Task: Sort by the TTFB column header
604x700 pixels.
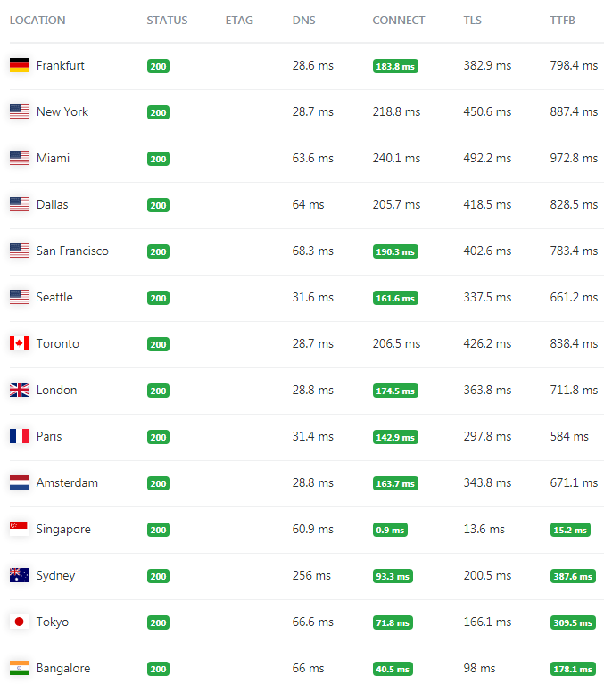Action: click(x=562, y=21)
